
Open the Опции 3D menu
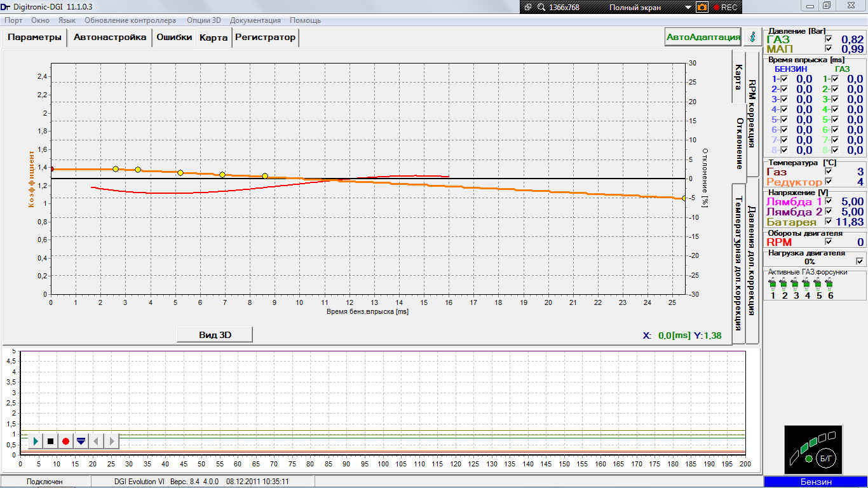tap(203, 20)
